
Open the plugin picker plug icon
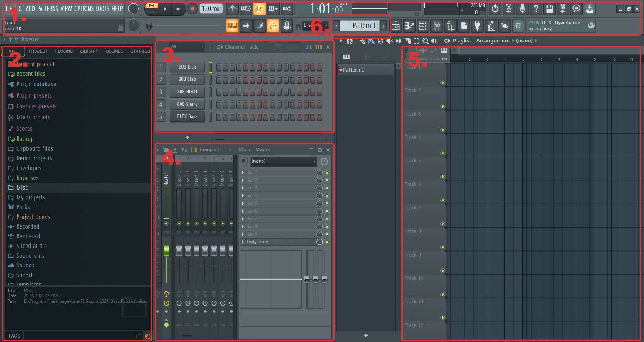click(x=477, y=26)
